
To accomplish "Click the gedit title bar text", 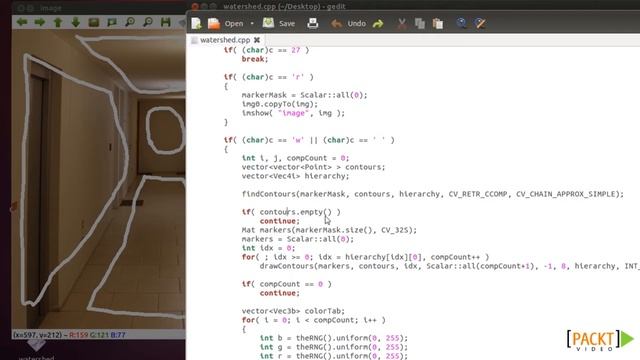I will tap(284, 7).
